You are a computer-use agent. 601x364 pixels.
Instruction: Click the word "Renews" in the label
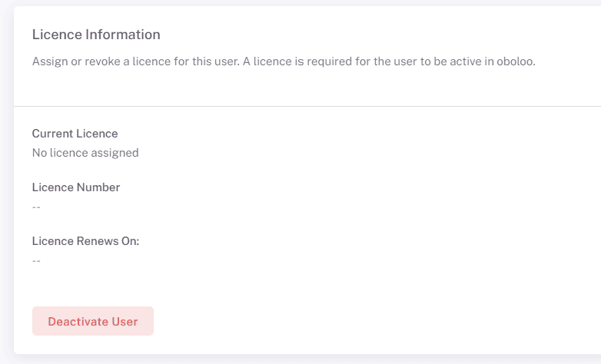pos(98,241)
